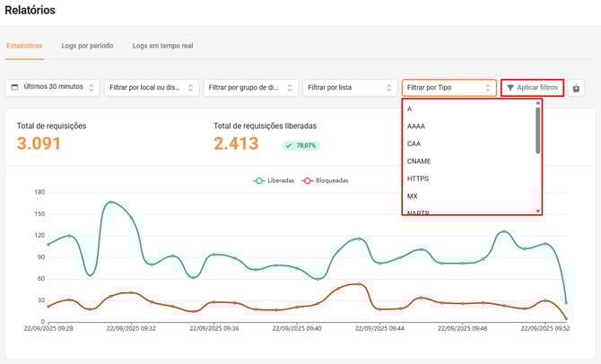Open the Últimos 30 minutos period dropdown

(x=52, y=87)
